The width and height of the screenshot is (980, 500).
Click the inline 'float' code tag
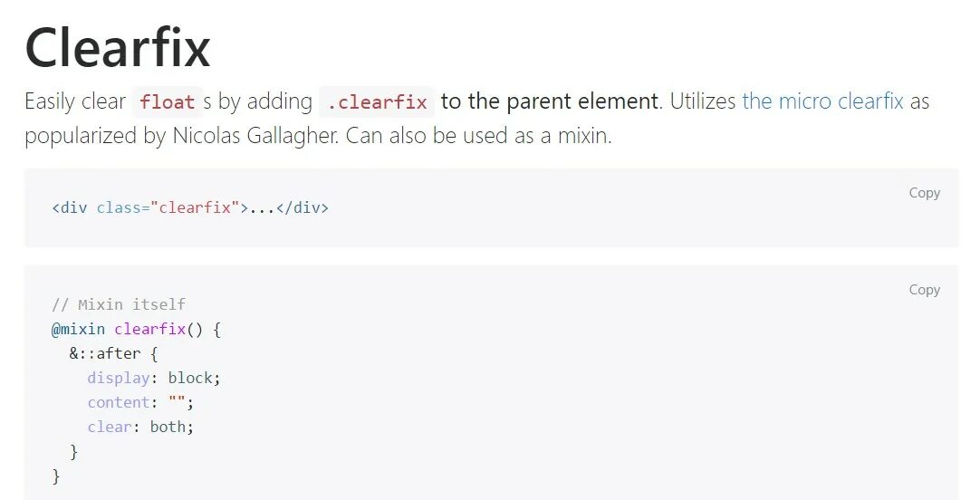click(168, 102)
